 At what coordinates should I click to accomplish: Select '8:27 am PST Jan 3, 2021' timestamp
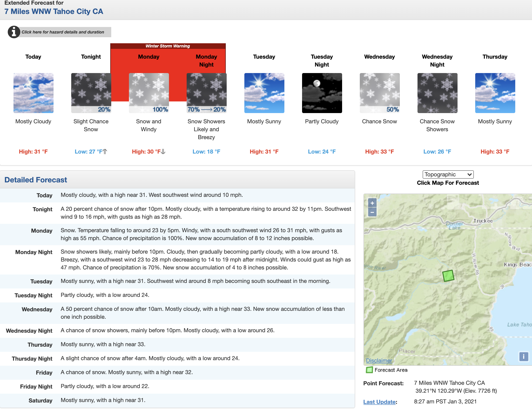445,402
